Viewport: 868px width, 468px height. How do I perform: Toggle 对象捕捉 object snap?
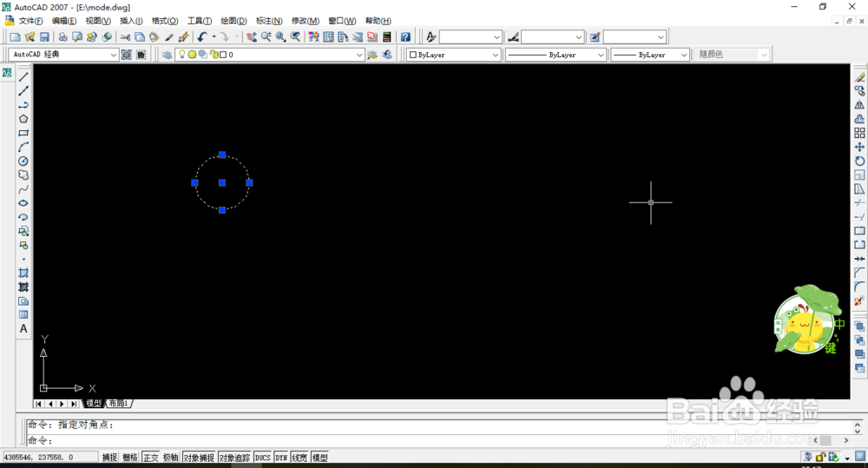point(200,458)
